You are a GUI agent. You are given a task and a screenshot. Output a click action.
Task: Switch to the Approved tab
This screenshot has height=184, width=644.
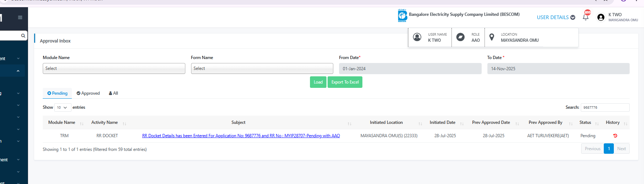pyautogui.click(x=88, y=93)
